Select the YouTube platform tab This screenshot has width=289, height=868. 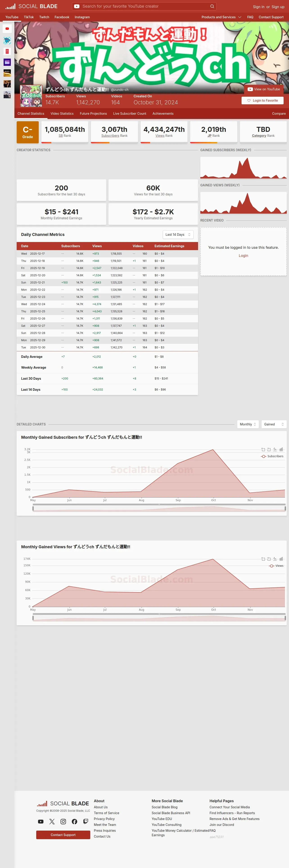(x=12, y=17)
